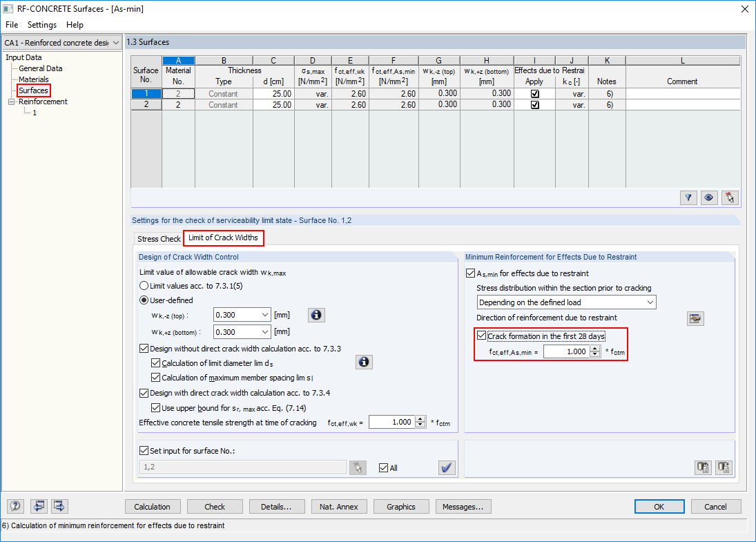756x542 pixels.
Task: Click the info icon beside limit diameter option
Action: point(364,361)
